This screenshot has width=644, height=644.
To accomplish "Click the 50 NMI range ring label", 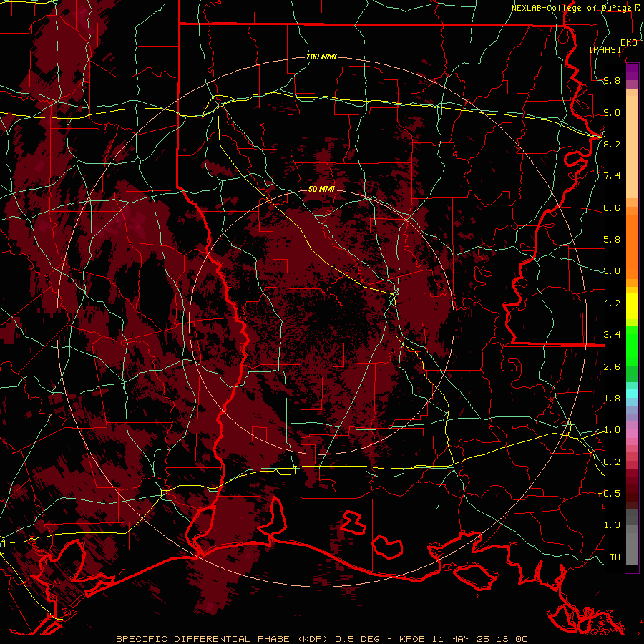I will tap(321, 189).
